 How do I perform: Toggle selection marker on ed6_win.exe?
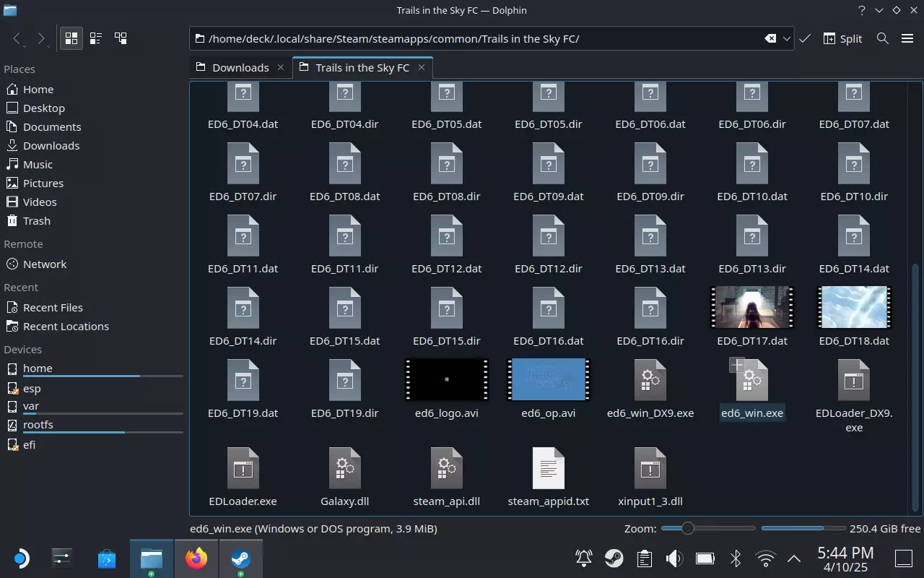pos(736,366)
